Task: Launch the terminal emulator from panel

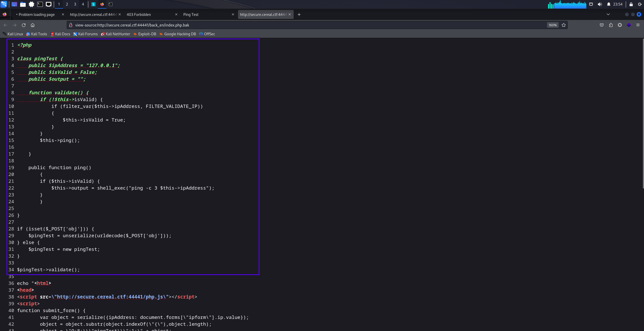Action: 40,4
